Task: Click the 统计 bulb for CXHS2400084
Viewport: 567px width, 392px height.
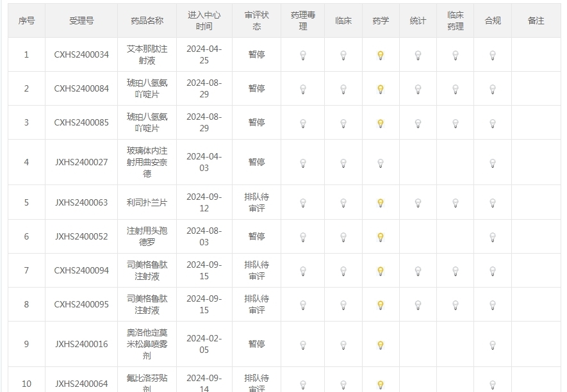Action: (x=418, y=89)
